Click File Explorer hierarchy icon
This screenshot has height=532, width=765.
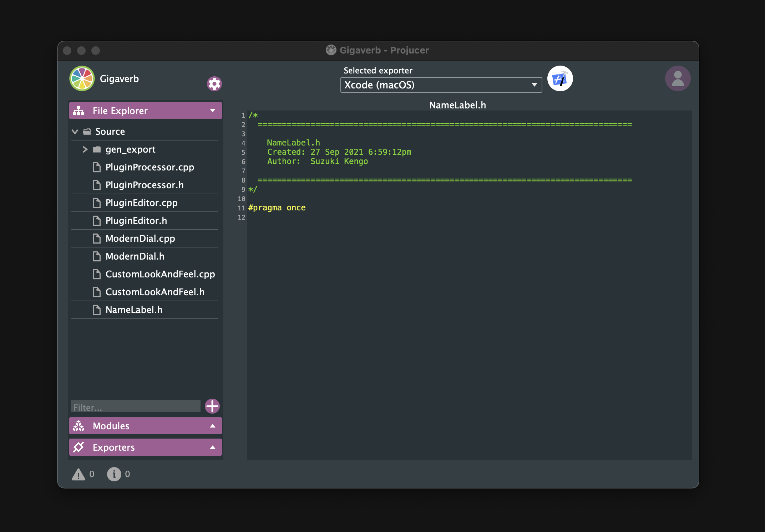click(79, 111)
